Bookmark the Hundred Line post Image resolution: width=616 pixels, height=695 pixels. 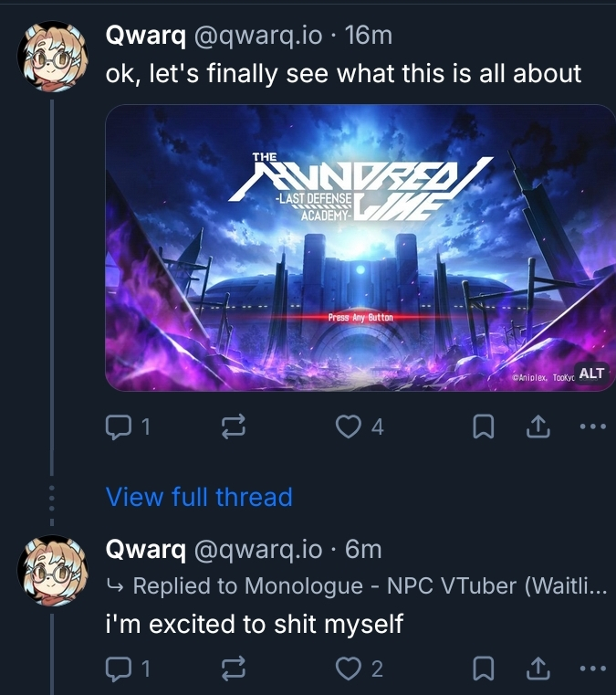click(485, 426)
